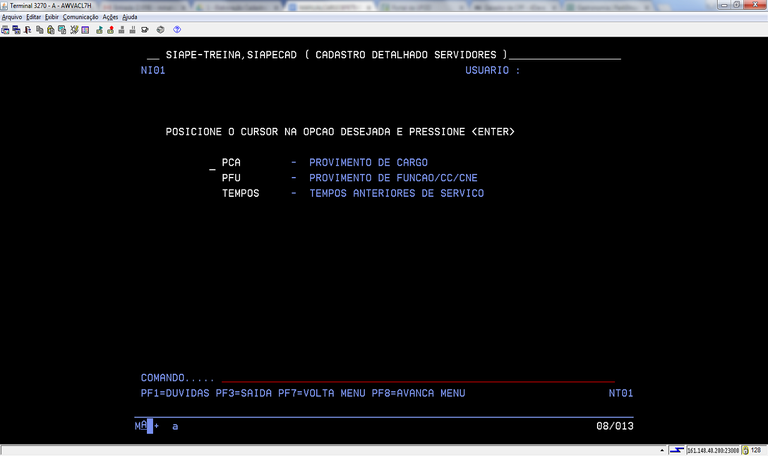Click the input field before SIAPE-TREINA title
The width and height of the screenshot is (768, 456).
(x=153, y=56)
